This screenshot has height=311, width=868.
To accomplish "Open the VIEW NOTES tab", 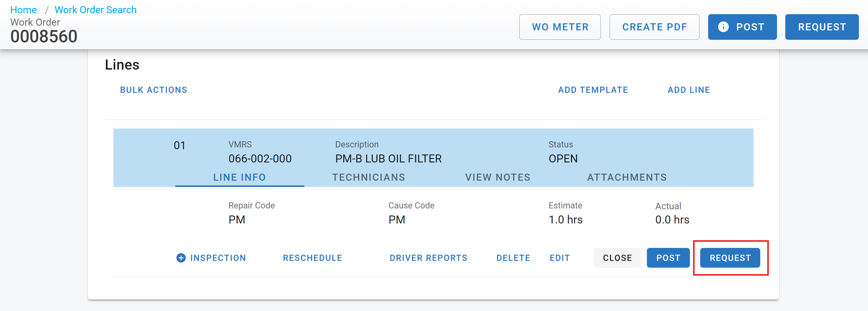I will point(498,177).
